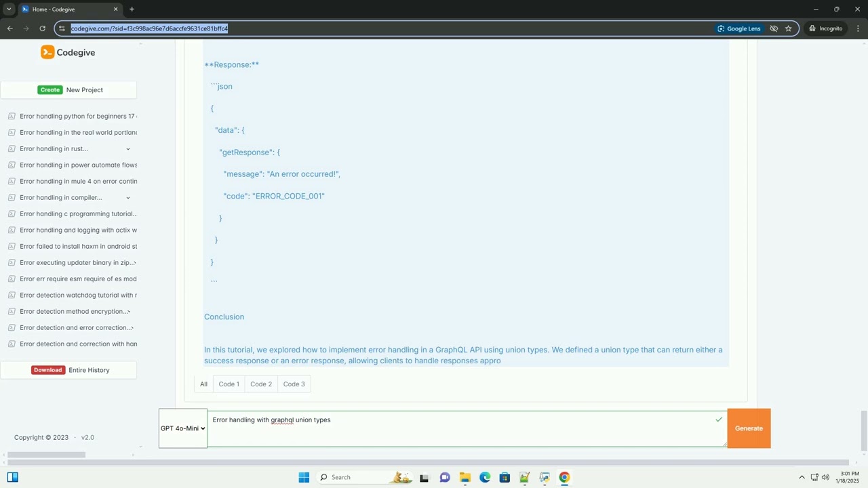
Task: Open Microsoft Store from the taskbar
Action: point(505,477)
